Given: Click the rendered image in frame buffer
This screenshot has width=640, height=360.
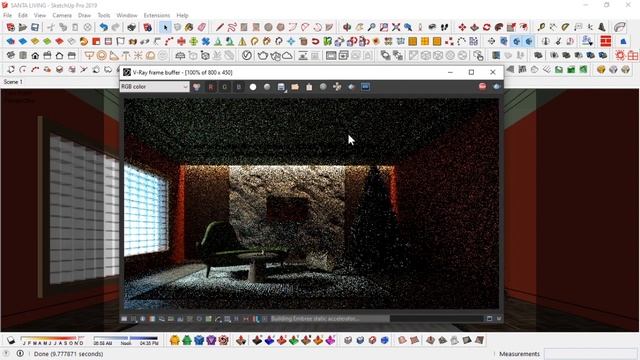Looking at the screenshot, I should click(x=311, y=203).
